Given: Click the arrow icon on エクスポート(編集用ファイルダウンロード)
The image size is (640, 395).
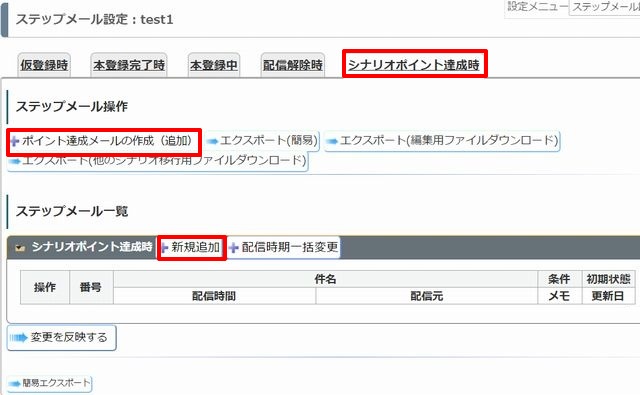Looking at the screenshot, I should pyautogui.click(x=331, y=142).
